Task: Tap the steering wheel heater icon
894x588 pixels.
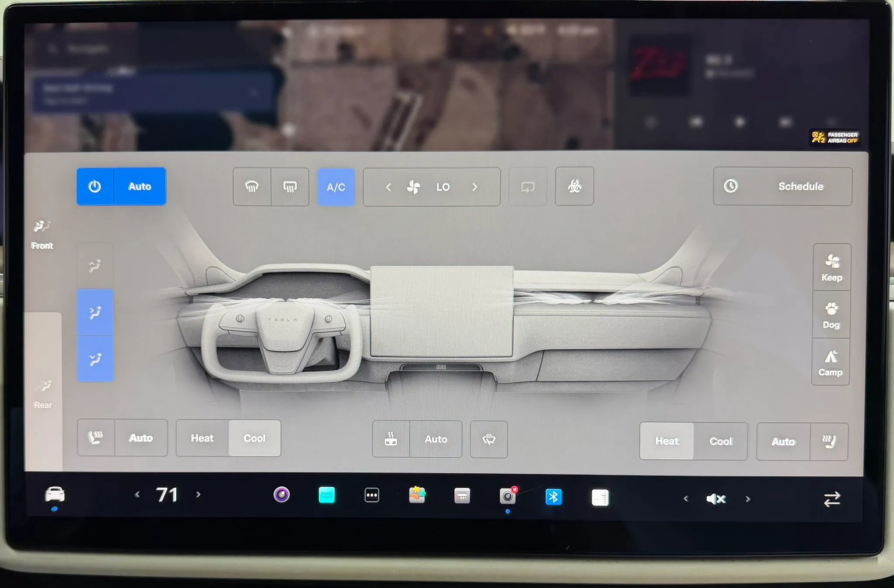Action: tap(391, 439)
